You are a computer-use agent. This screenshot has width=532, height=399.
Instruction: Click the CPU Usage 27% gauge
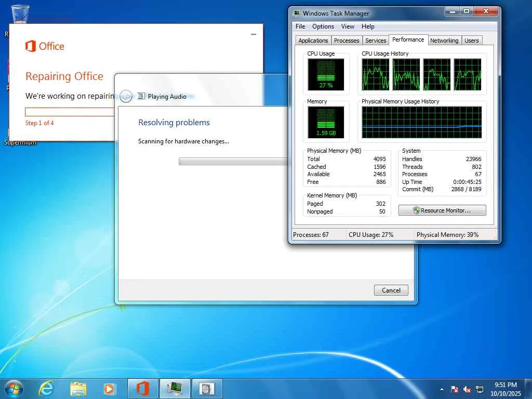[326, 75]
